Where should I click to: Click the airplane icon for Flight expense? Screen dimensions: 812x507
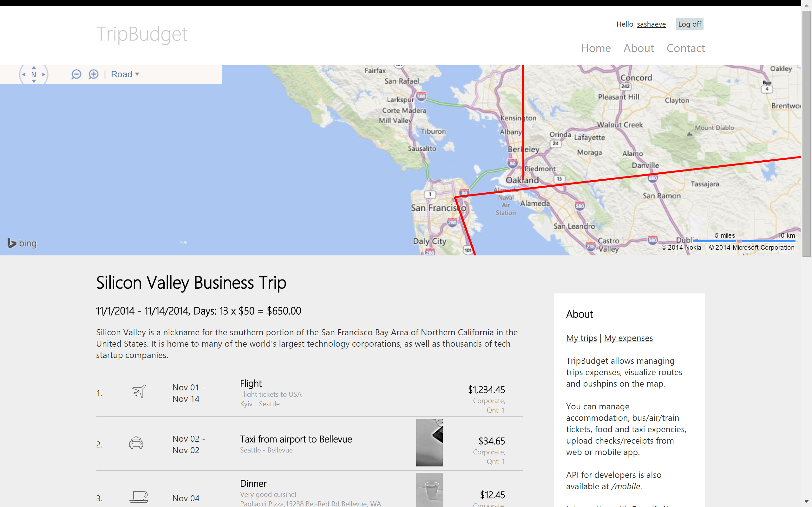pyautogui.click(x=139, y=391)
